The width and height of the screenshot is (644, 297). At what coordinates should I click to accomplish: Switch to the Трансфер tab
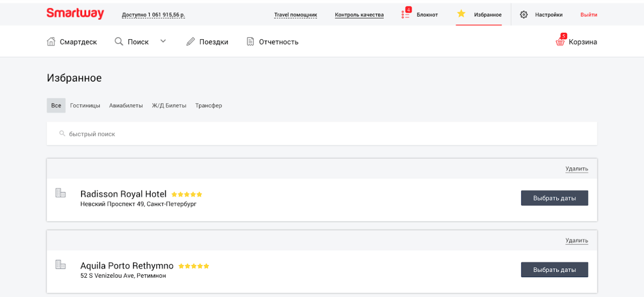(x=209, y=106)
